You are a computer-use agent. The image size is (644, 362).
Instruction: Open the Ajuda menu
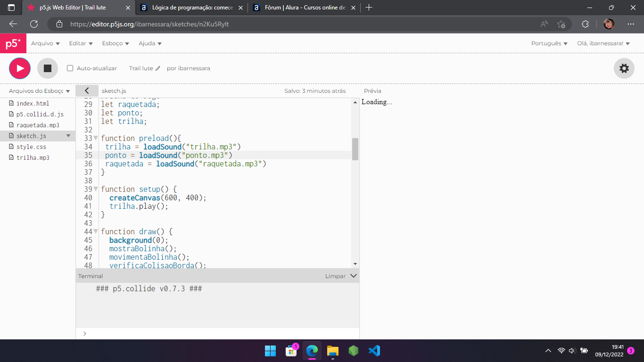(x=150, y=43)
